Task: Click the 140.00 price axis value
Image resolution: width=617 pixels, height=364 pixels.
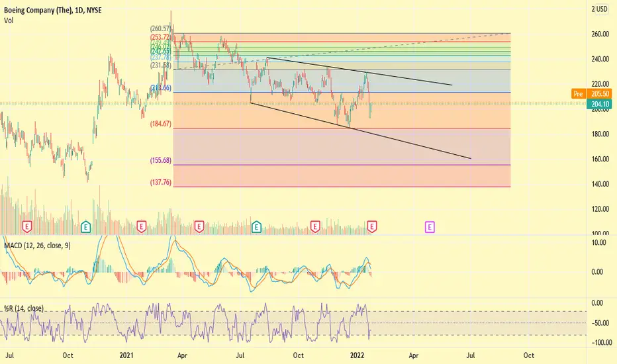Action: (x=600, y=184)
